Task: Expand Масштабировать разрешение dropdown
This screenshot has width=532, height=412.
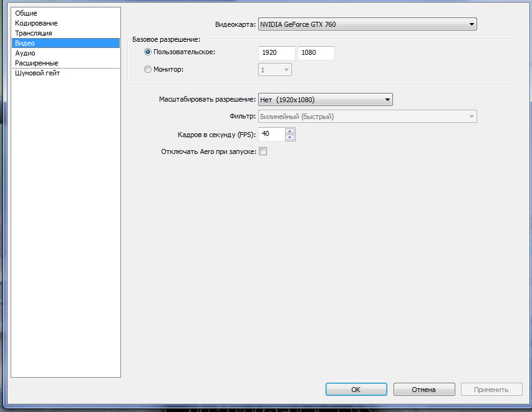Action: [x=326, y=99]
